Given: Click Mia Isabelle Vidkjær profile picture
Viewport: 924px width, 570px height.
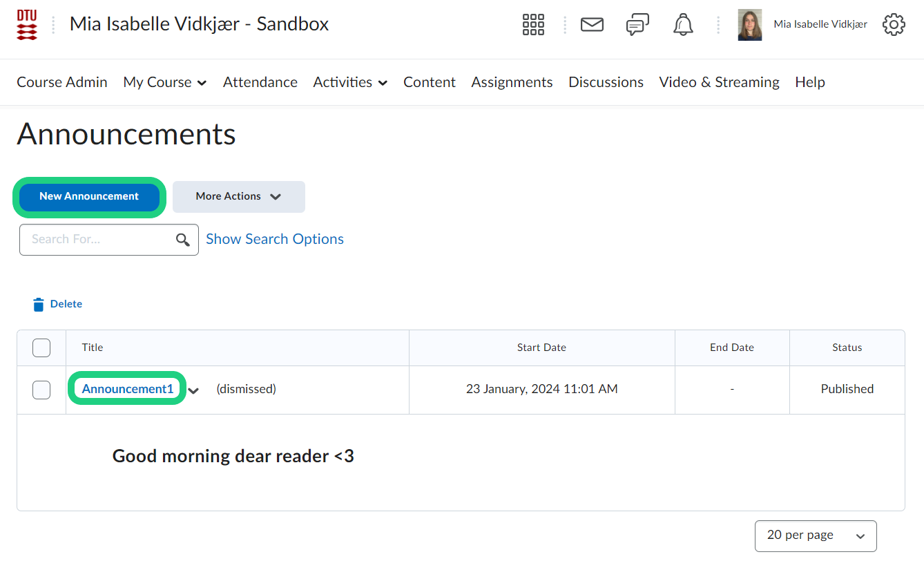Looking at the screenshot, I should (749, 25).
